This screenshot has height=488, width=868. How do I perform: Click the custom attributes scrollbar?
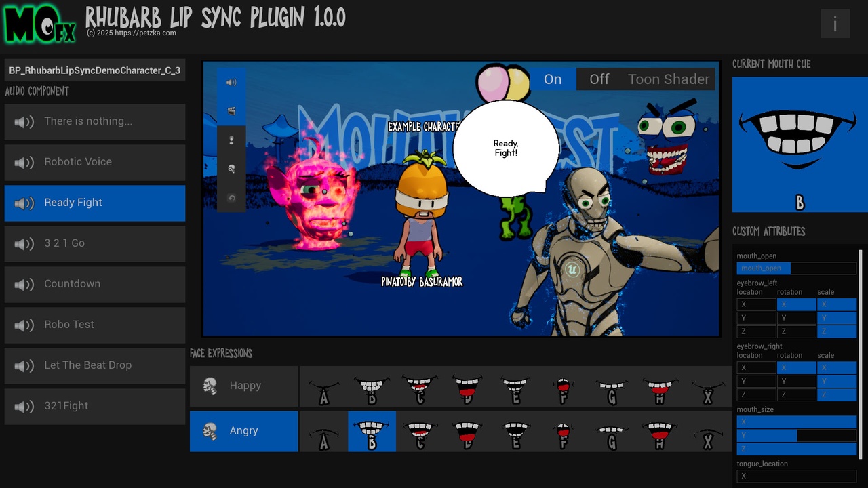861,354
